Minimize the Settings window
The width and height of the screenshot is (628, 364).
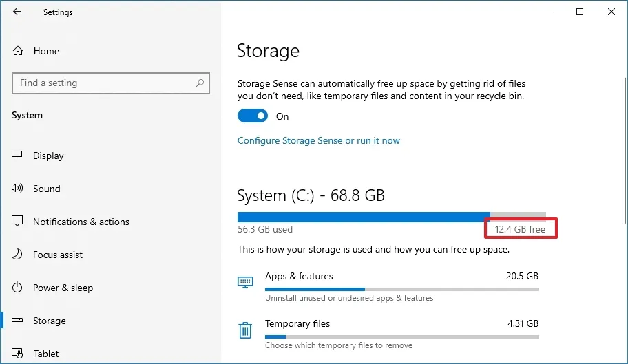[548, 12]
